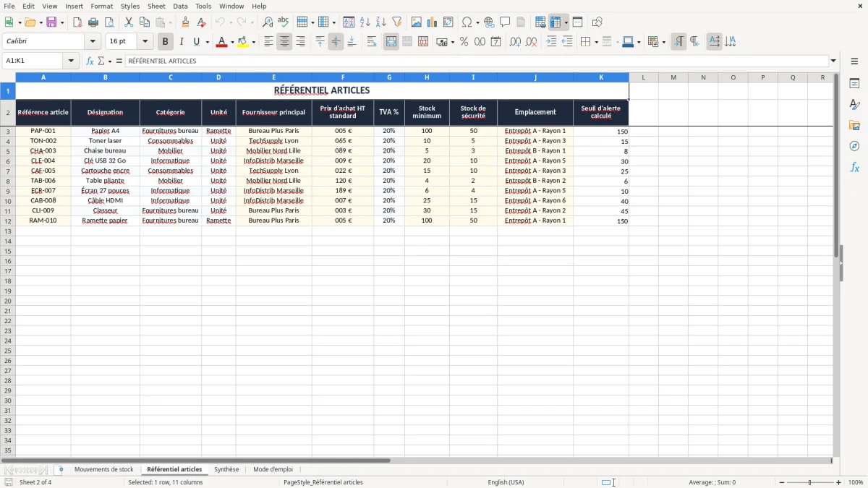Screen dimensions: 868x488
Task: Click 100% zoom level
Action: tap(856, 482)
